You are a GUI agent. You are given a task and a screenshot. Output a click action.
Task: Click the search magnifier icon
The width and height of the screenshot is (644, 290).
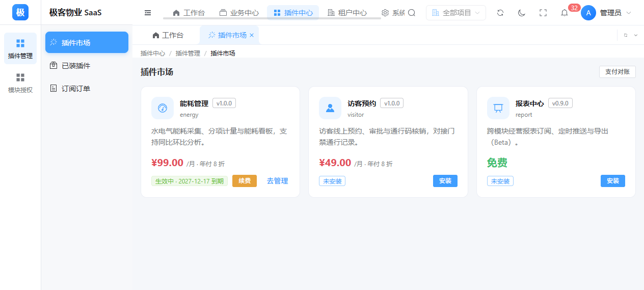[412, 13]
